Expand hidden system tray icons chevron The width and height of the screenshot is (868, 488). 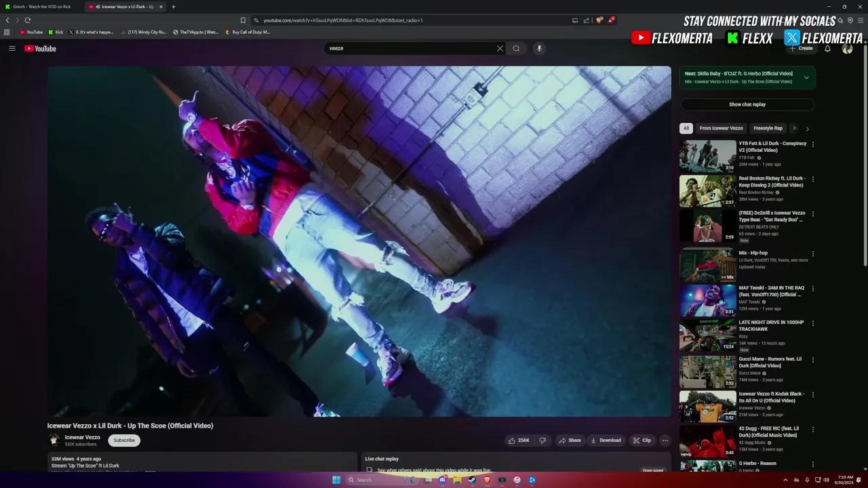pos(786,480)
